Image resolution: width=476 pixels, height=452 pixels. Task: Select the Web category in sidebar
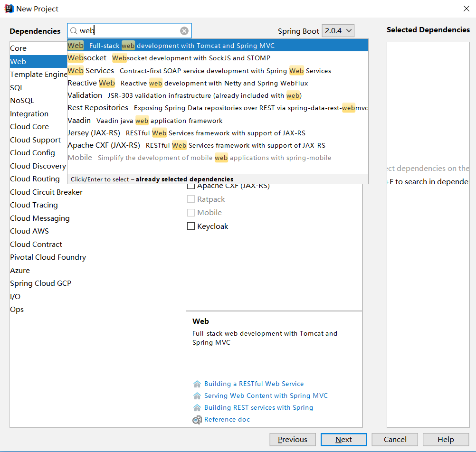point(38,61)
